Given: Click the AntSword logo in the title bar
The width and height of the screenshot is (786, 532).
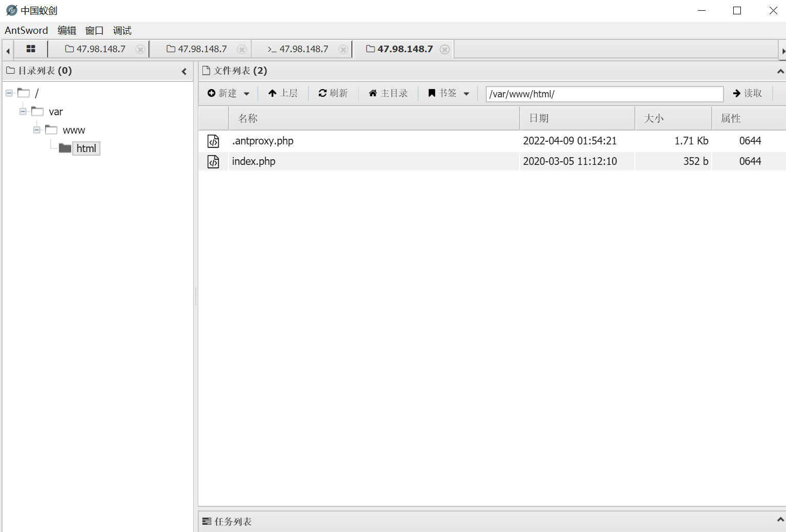Looking at the screenshot, I should click(11, 10).
